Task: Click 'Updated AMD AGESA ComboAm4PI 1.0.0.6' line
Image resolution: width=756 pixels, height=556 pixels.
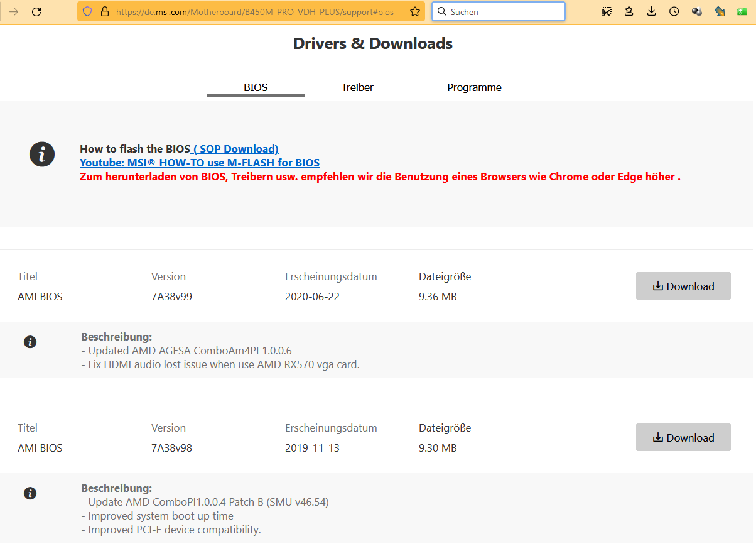Action: [x=186, y=351]
